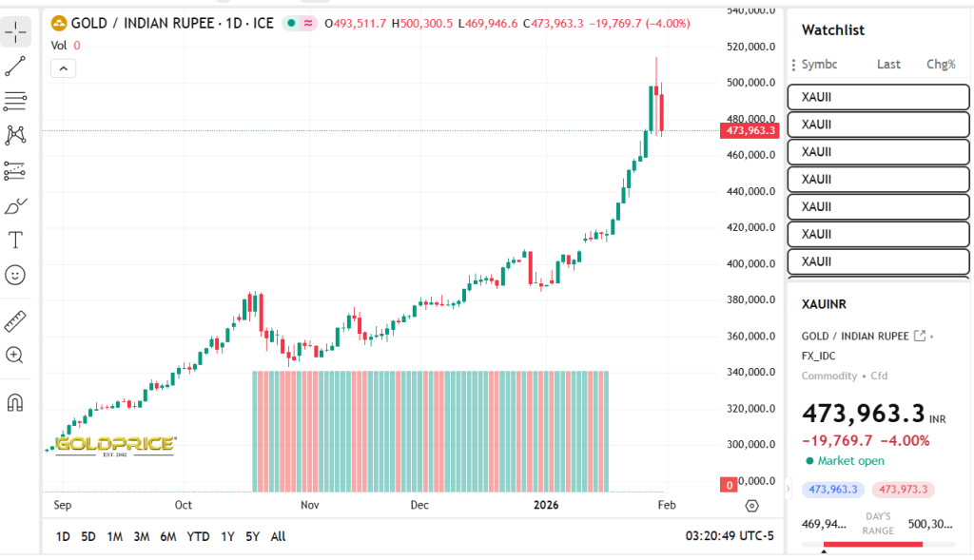Expand the chart settings gear menu
This screenshot has width=974, height=560.
751,507
